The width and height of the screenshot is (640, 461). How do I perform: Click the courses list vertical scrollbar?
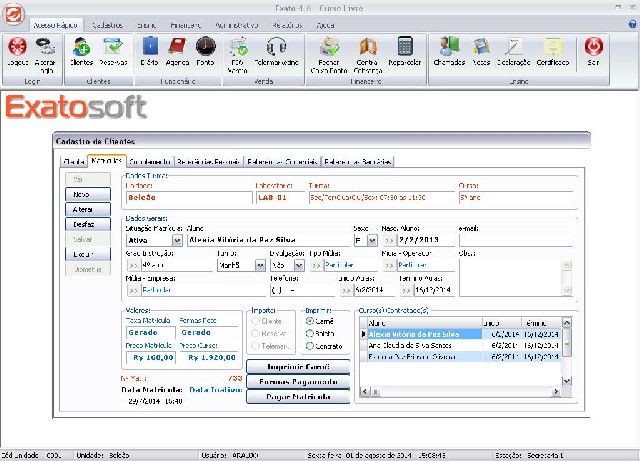[x=567, y=352]
